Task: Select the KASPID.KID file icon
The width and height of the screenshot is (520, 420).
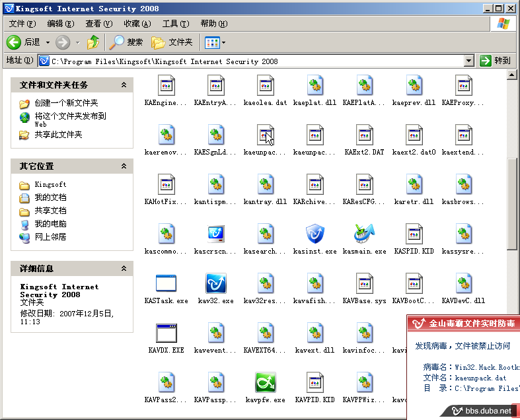Action: click(414, 234)
